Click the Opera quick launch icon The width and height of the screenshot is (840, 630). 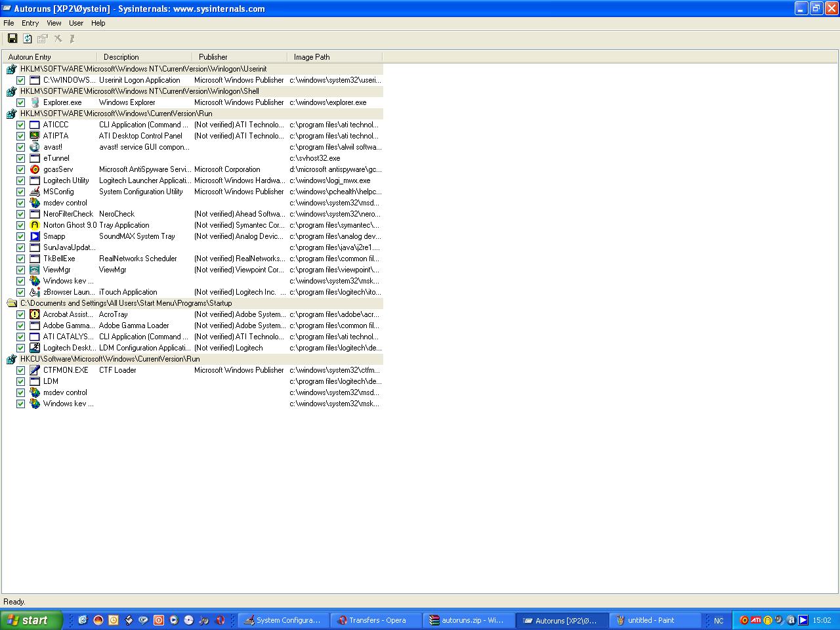[x=220, y=619]
